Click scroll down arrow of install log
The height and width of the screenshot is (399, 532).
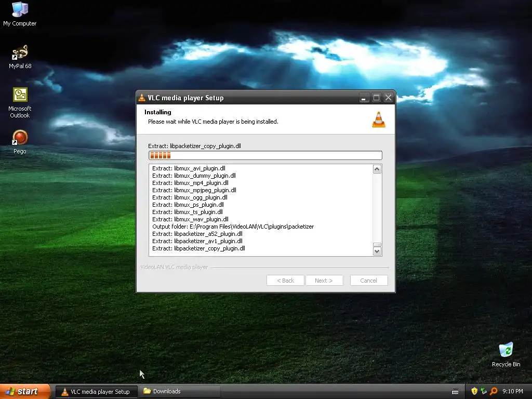tap(377, 251)
